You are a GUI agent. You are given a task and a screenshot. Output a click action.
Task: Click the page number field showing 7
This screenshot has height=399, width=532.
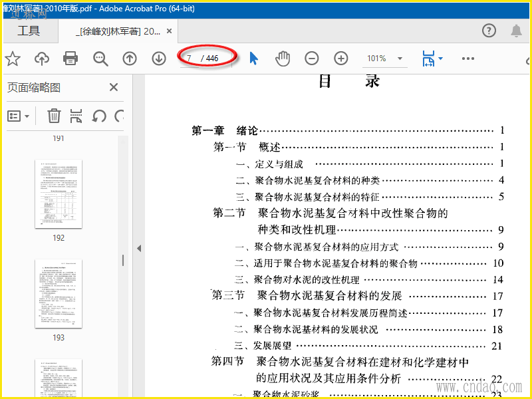pyautogui.click(x=190, y=59)
